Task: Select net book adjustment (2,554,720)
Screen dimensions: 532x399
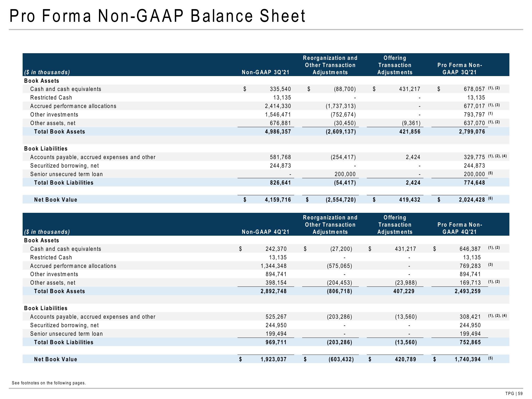Action: click(x=341, y=200)
